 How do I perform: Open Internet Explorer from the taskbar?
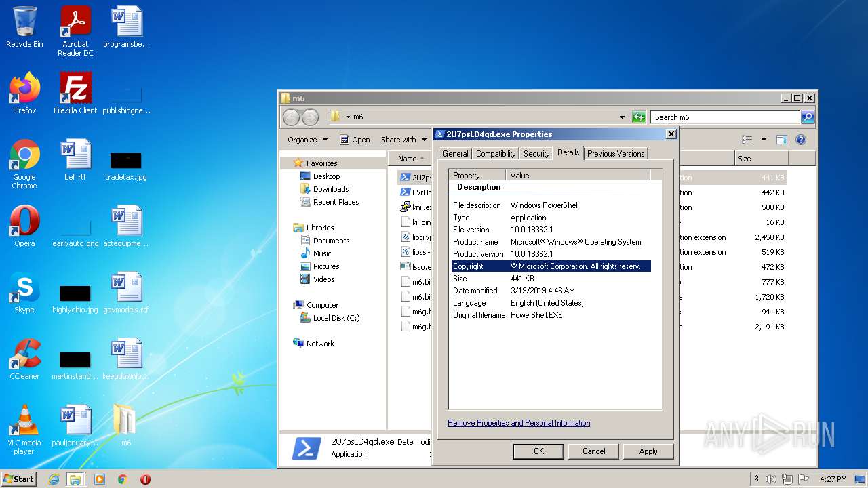[x=54, y=479]
